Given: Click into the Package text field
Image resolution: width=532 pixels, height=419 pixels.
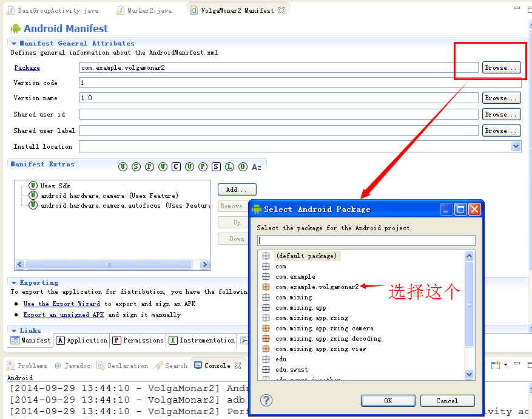Looking at the screenshot, I should 278,67.
